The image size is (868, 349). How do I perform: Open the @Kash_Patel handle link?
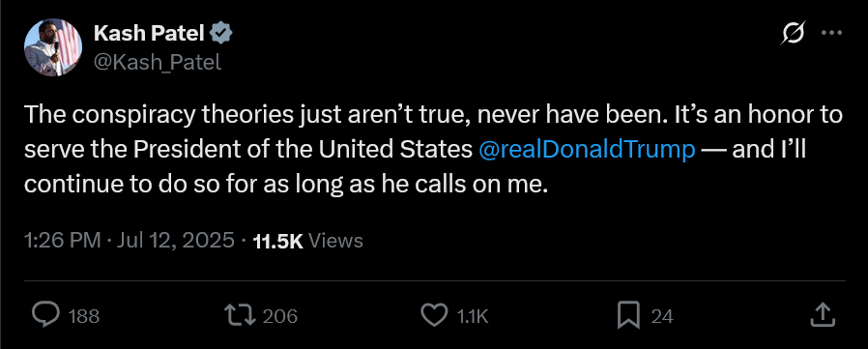158,62
